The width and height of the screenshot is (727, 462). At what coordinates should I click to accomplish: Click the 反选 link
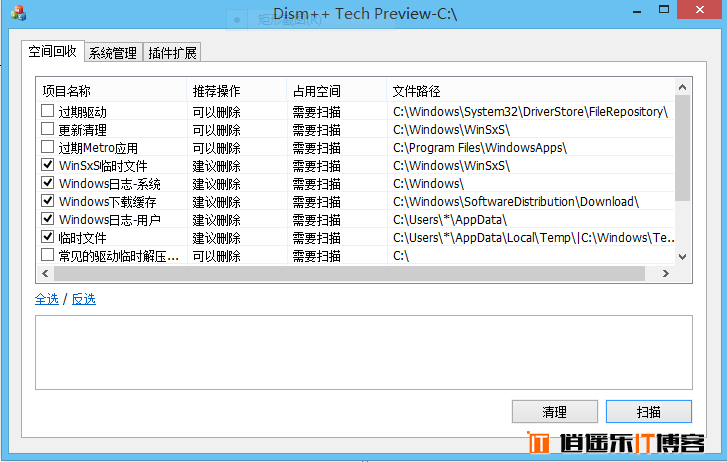[84, 299]
